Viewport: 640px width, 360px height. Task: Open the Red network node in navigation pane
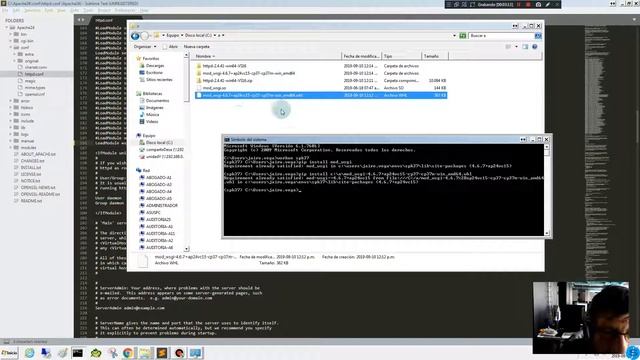(x=146, y=170)
